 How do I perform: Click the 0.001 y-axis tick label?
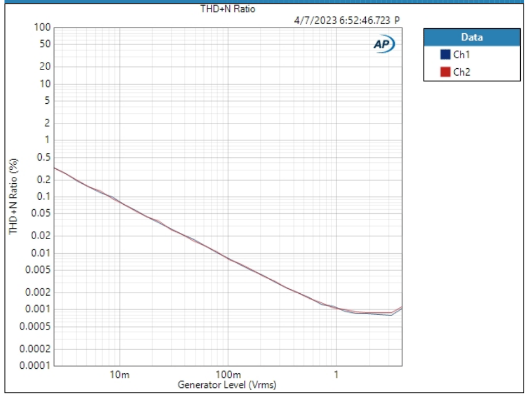pyautogui.click(x=38, y=309)
